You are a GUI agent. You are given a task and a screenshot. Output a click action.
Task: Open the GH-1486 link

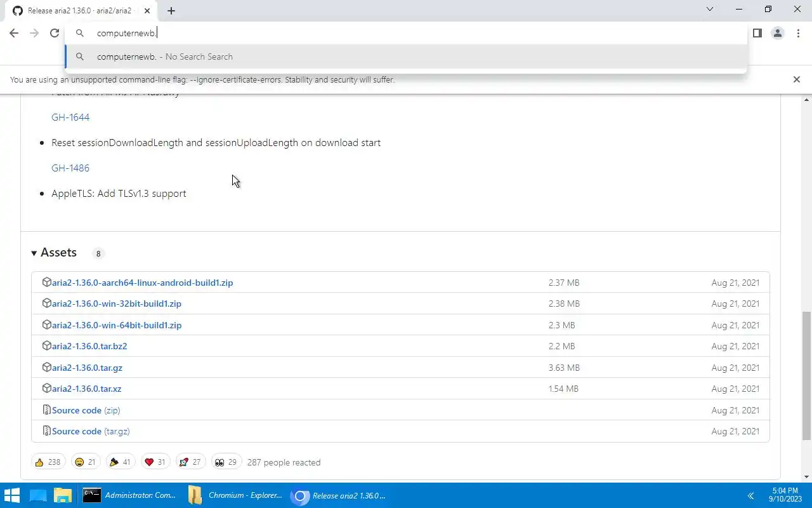[x=70, y=168]
